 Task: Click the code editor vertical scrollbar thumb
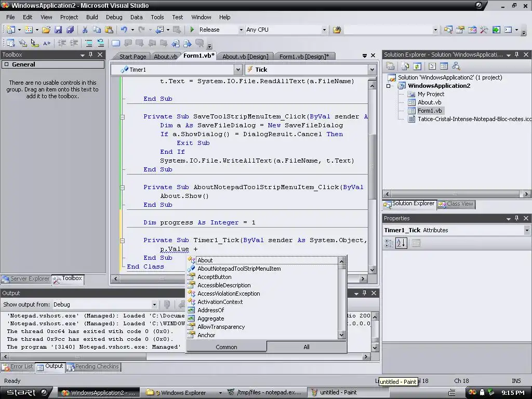point(372,166)
